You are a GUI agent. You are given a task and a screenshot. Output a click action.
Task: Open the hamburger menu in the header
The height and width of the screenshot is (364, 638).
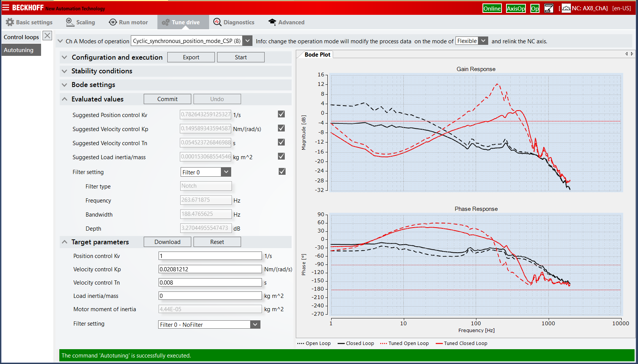point(6,7)
